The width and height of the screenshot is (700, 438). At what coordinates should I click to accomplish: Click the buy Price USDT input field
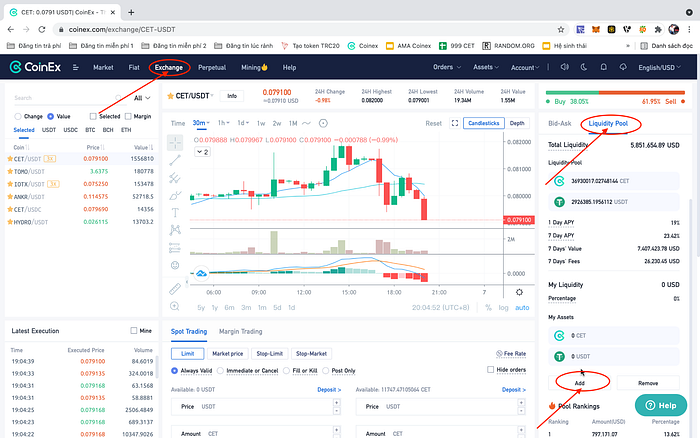(255, 407)
